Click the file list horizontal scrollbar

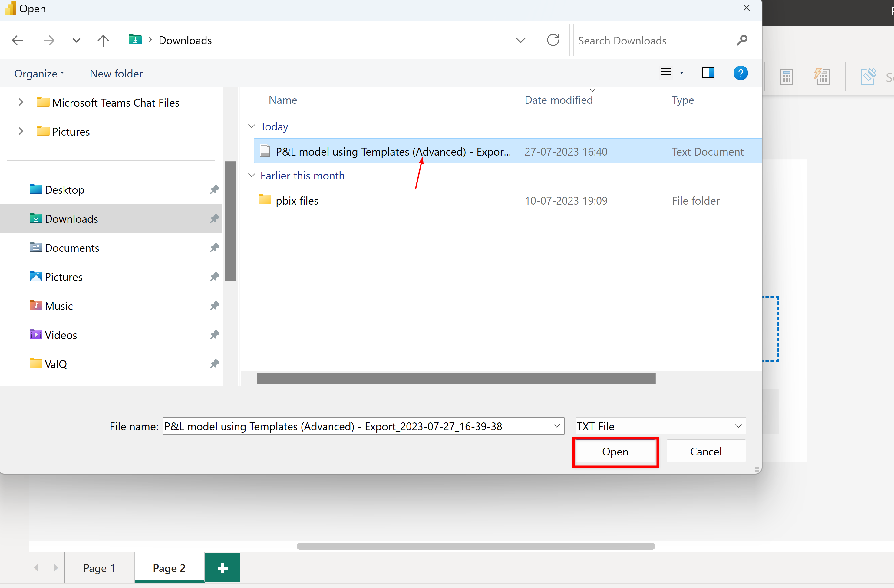(x=456, y=379)
